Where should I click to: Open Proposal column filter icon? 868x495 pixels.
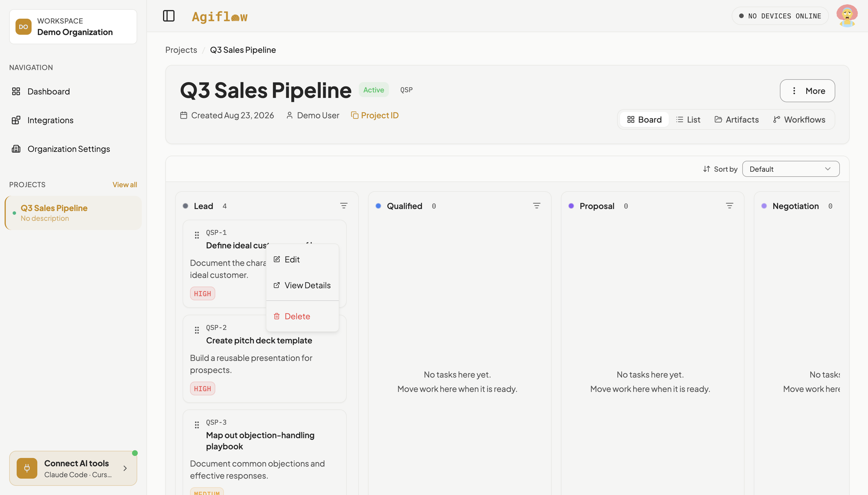(729, 206)
